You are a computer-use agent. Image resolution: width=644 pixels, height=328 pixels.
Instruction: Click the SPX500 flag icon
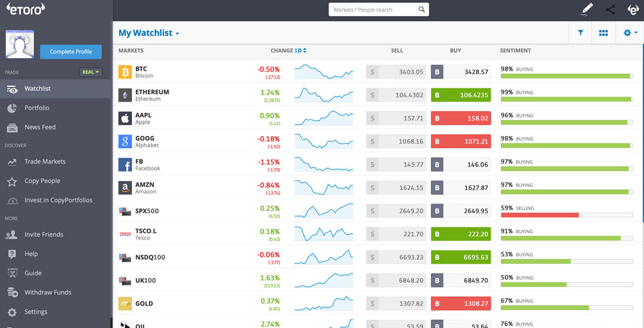pos(126,211)
